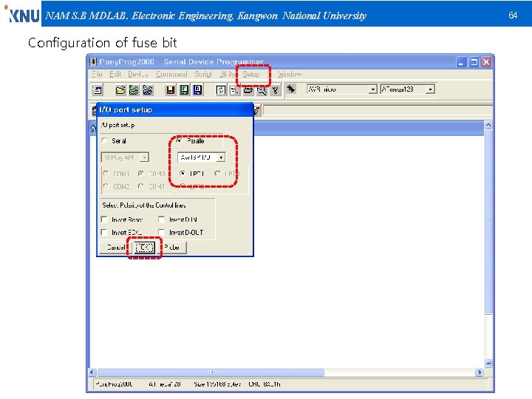This screenshot has width=532, height=399.
Task: Click the vertical scrollbar down arrow
Action: click(x=488, y=363)
